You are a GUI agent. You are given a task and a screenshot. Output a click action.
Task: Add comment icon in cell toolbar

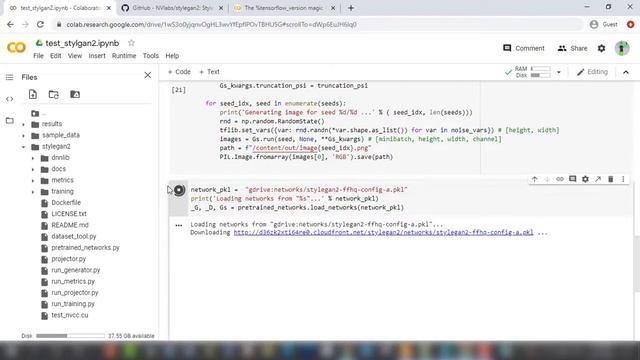pos(573,179)
